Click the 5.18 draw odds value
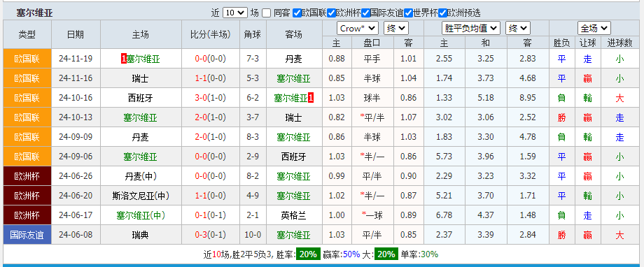The height and width of the screenshot is (267, 644). (x=486, y=98)
